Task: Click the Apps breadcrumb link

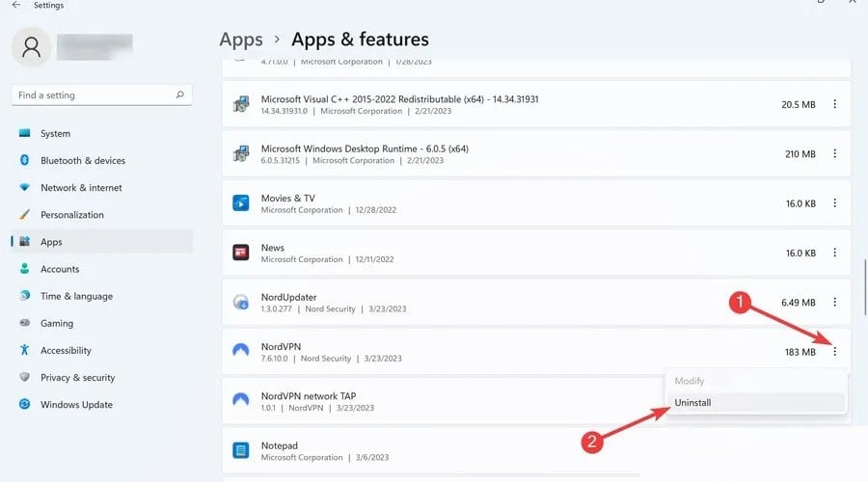Action: coord(241,40)
